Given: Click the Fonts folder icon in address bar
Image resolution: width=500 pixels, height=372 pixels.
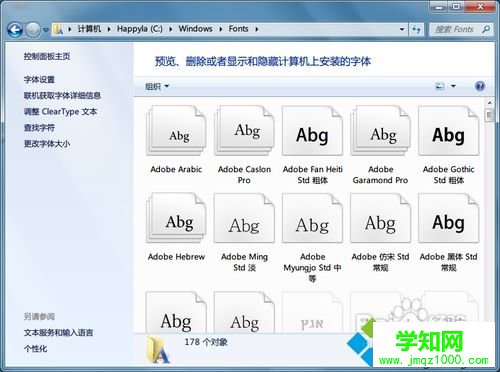Looking at the screenshot, I should tap(58, 29).
